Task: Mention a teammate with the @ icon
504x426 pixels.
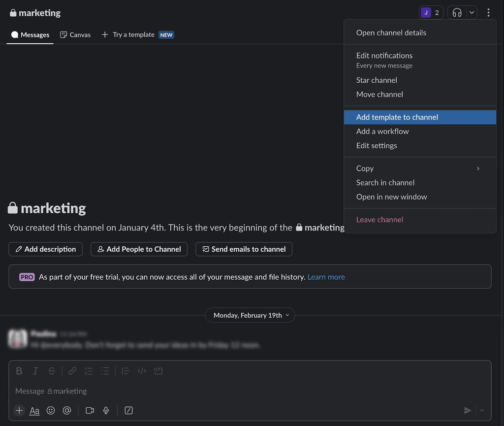Action: click(67, 410)
